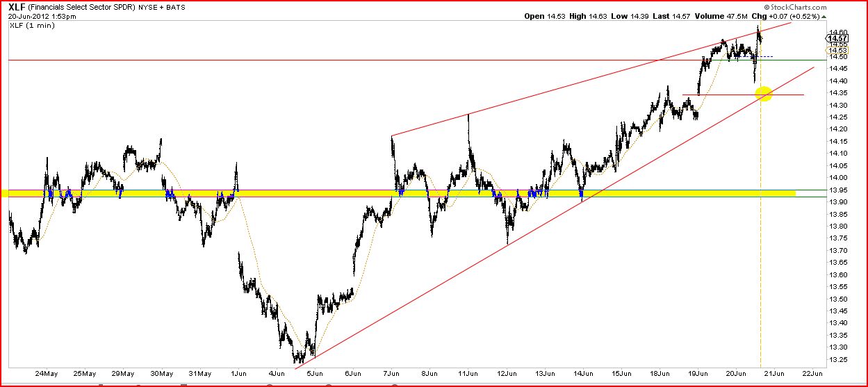Select the High 14.63 value
Viewport: 868px width, 387px height.
pos(589,16)
